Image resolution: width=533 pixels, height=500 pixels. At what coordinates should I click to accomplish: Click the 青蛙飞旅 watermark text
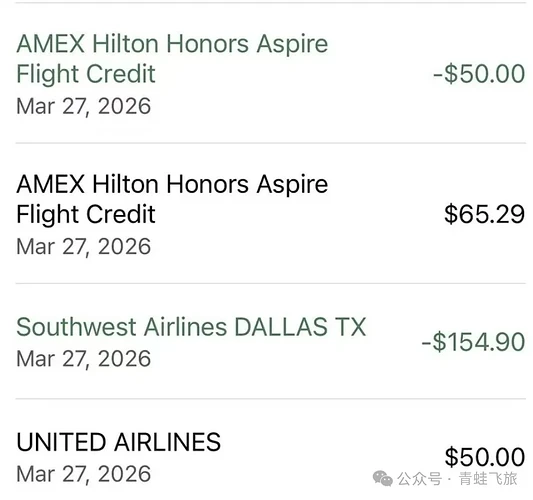tap(488, 479)
